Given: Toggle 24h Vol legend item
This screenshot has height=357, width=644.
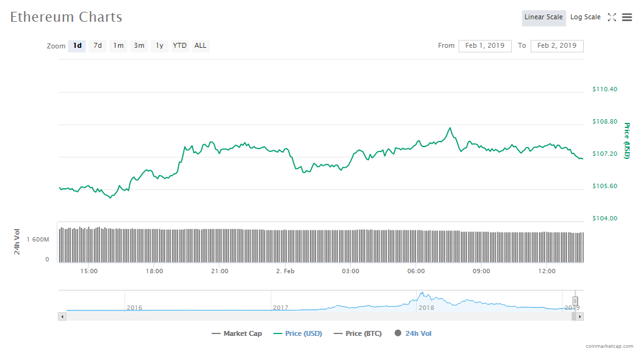Looking at the screenshot, I should pyautogui.click(x=413, y=333).
